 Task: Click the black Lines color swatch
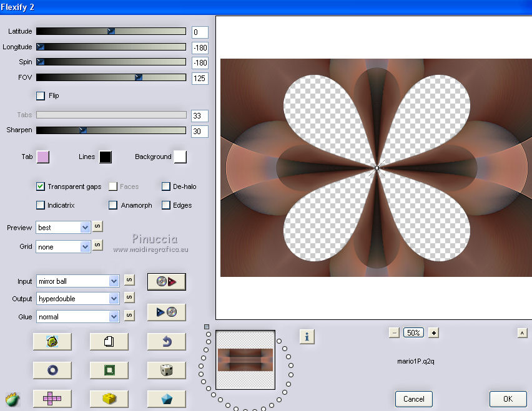pos(106,157)
